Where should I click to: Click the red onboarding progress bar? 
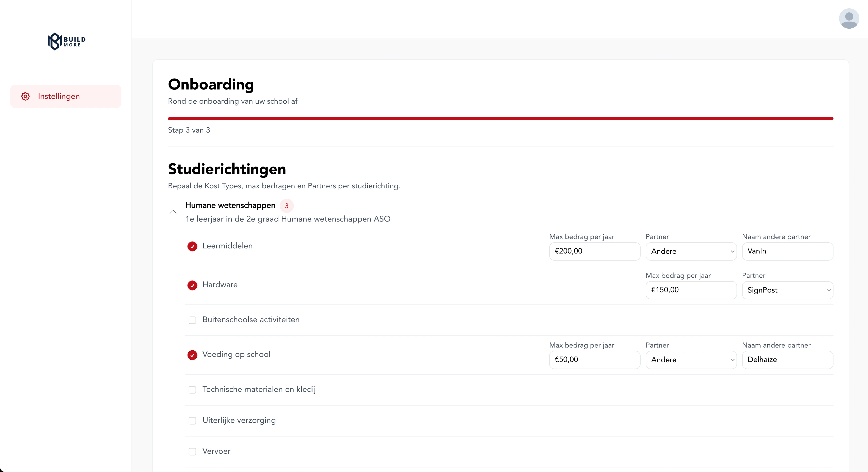coord(500,118)
